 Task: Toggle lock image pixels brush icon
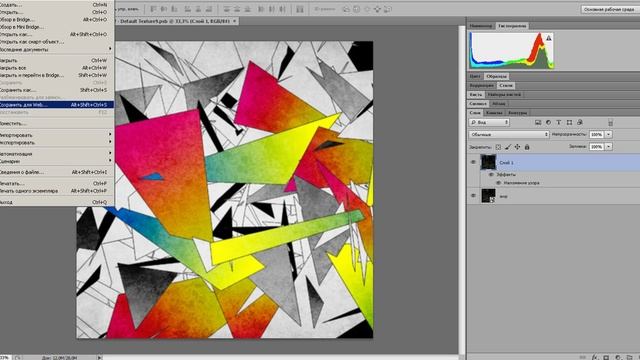(508, 147)
